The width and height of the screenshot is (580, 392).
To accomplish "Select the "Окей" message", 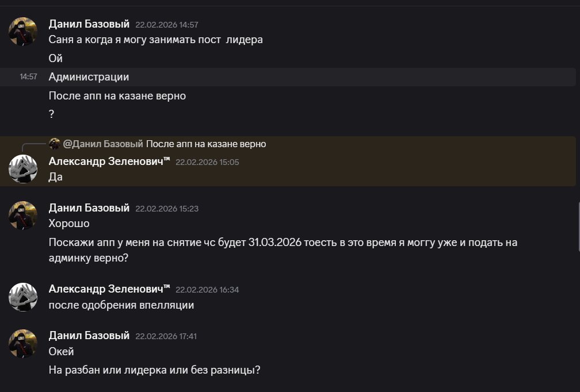I will (60, 351).
